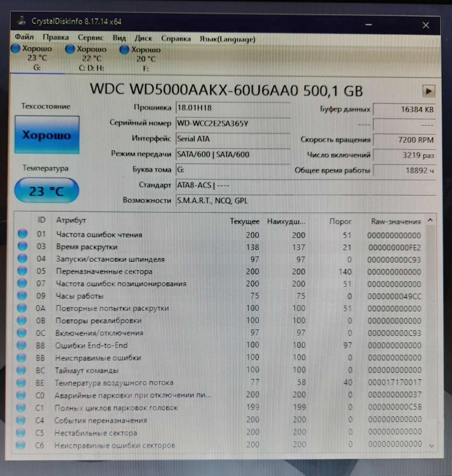Image resolution: width=452 pixels, height=476 pixels.
Task: Click status circle for attribute 01
Action: 23,234
